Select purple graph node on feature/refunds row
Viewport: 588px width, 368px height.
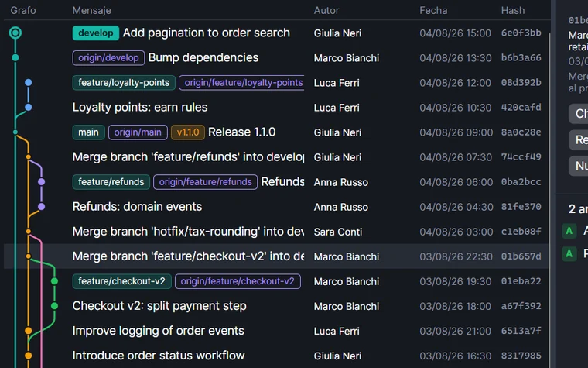tap(42, 182)
